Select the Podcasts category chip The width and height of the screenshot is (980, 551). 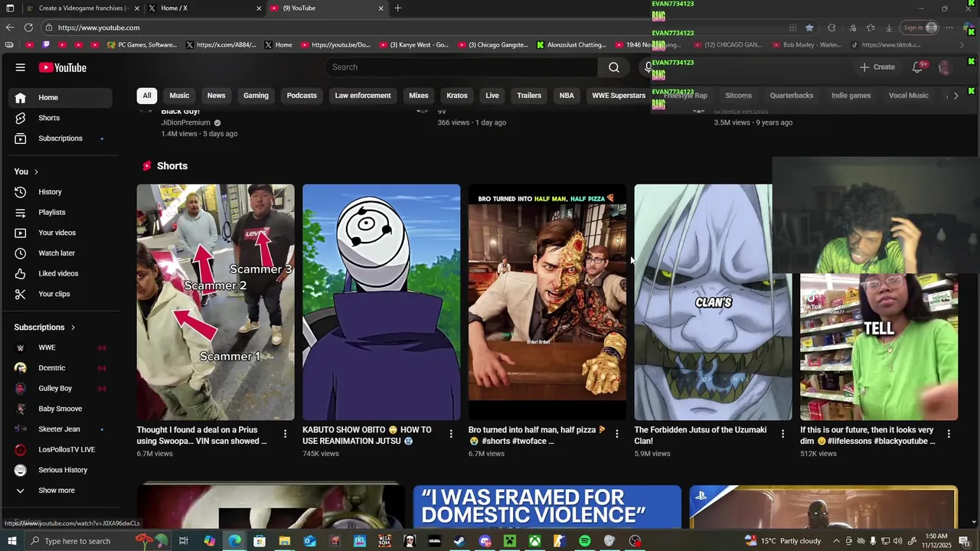302,96
